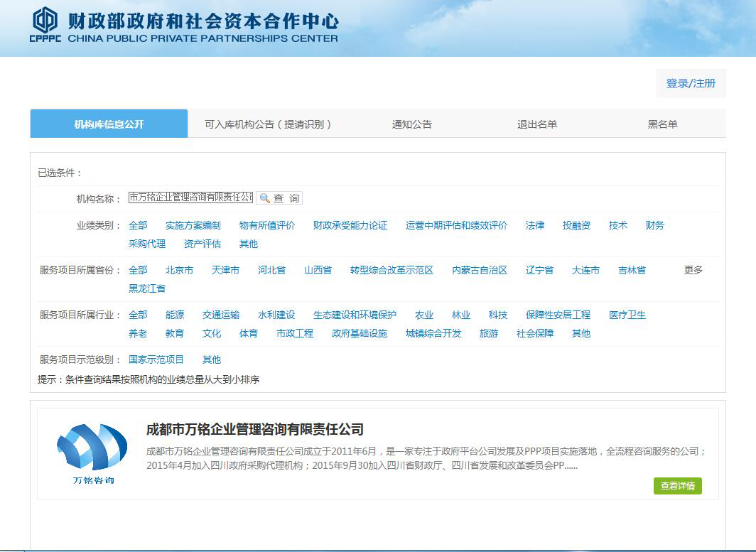The image size is (756, 552).
Task: Open 可入库机构公告（提请识别） tab
Action: point(268,124)
